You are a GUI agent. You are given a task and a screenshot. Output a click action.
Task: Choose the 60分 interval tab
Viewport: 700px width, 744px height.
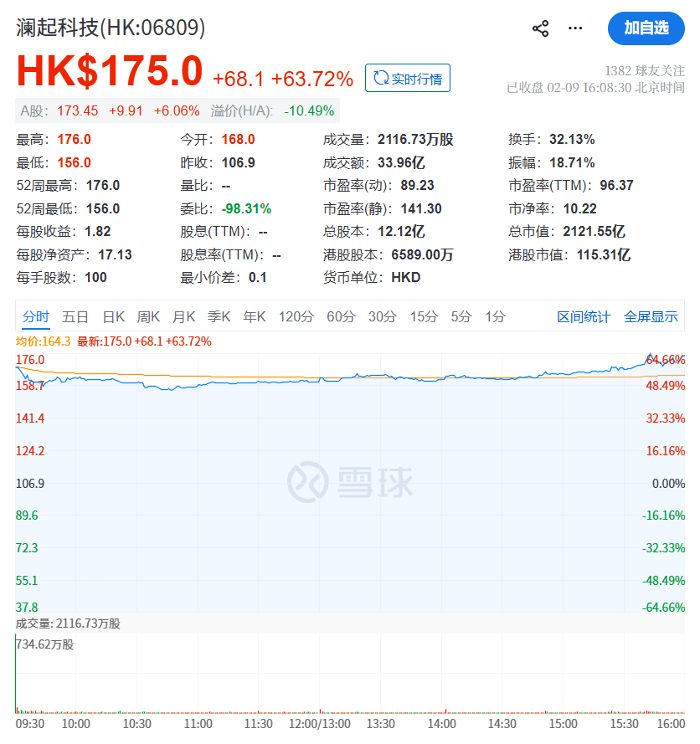341,316
